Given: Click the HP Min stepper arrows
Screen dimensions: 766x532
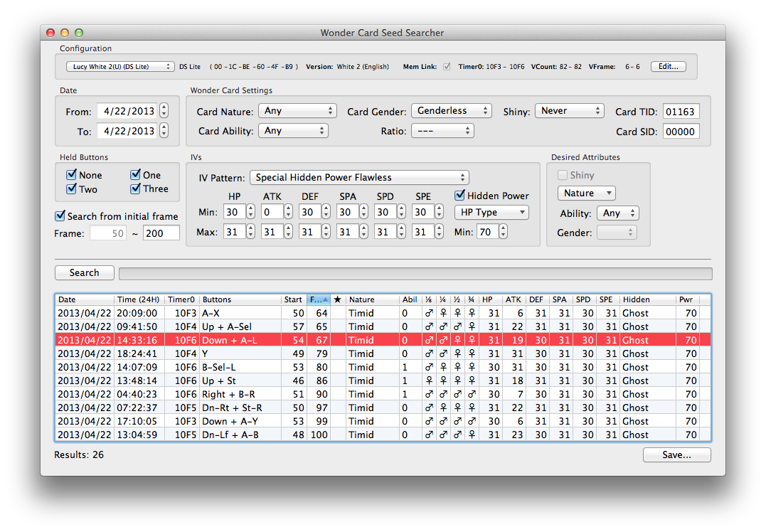Looking at the screenshot, I should point(250,212).
